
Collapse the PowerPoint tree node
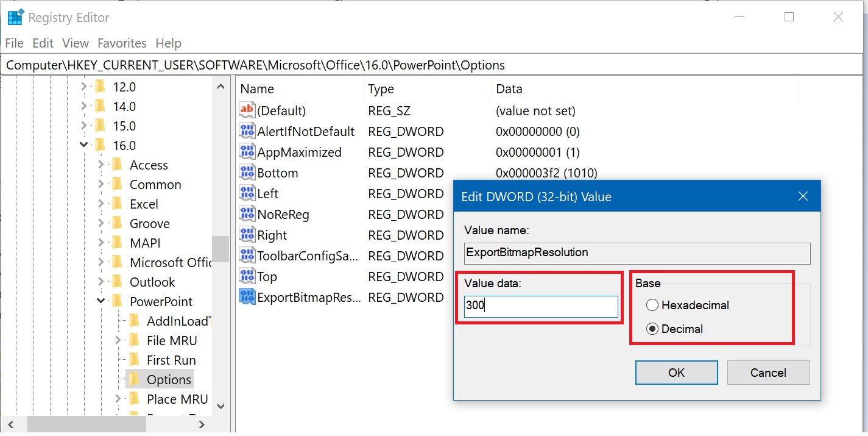pos(101,302)
